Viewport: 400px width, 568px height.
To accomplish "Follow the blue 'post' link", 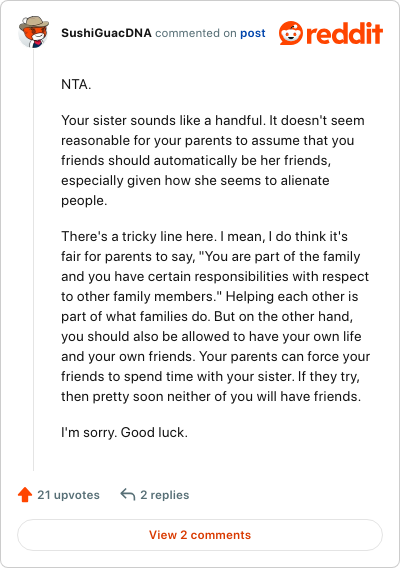I will [x=253, y=33].
